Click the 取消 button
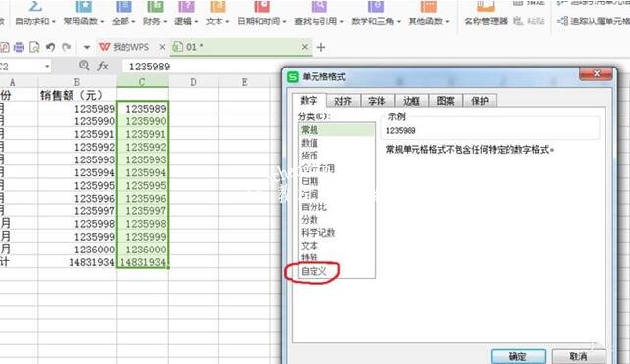Image resolution: width=630 pixels, height=364 pixels. 578,356
